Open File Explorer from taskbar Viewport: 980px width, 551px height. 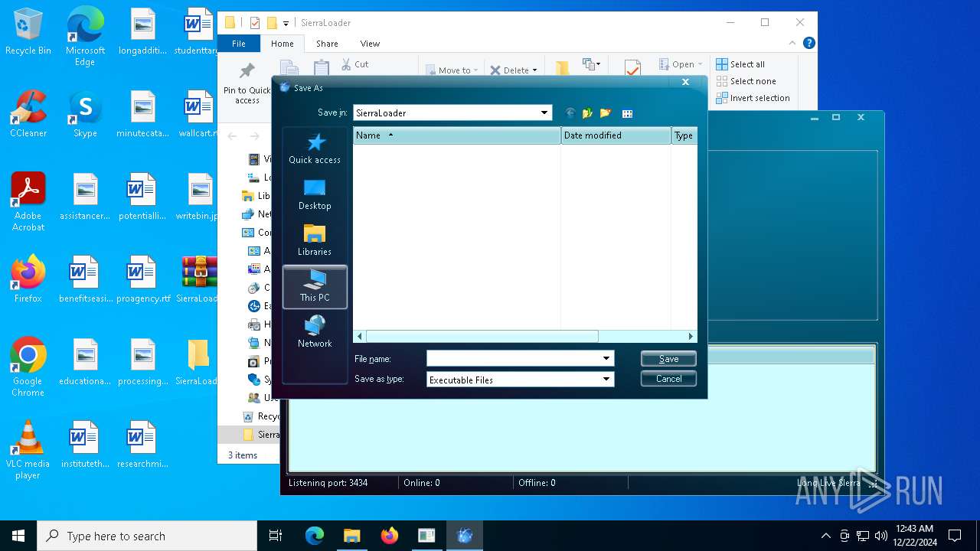coord(351,536)
